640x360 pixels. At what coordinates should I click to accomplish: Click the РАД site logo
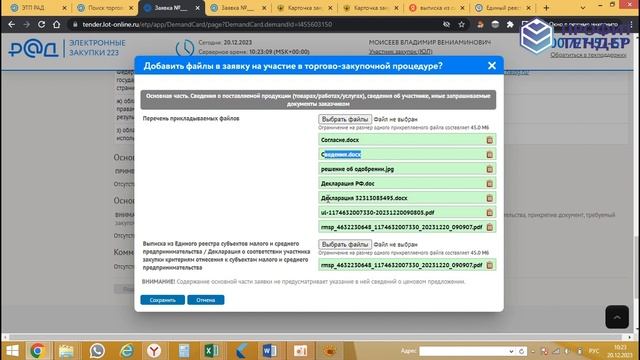[33, 49]
